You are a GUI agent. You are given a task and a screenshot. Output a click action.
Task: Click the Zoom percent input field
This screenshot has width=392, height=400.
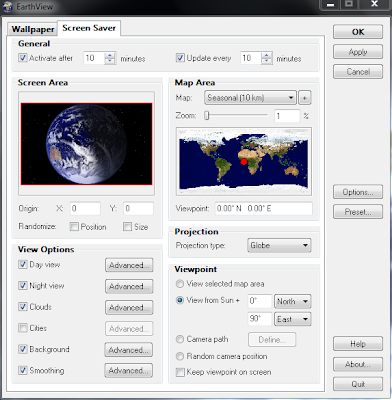[x=287, y=116]
